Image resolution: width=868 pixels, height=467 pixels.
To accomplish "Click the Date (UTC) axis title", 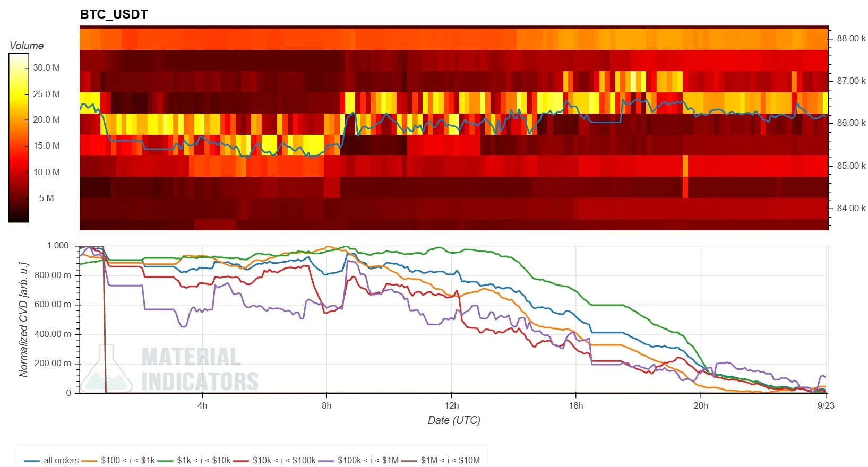I will point(454,420).
